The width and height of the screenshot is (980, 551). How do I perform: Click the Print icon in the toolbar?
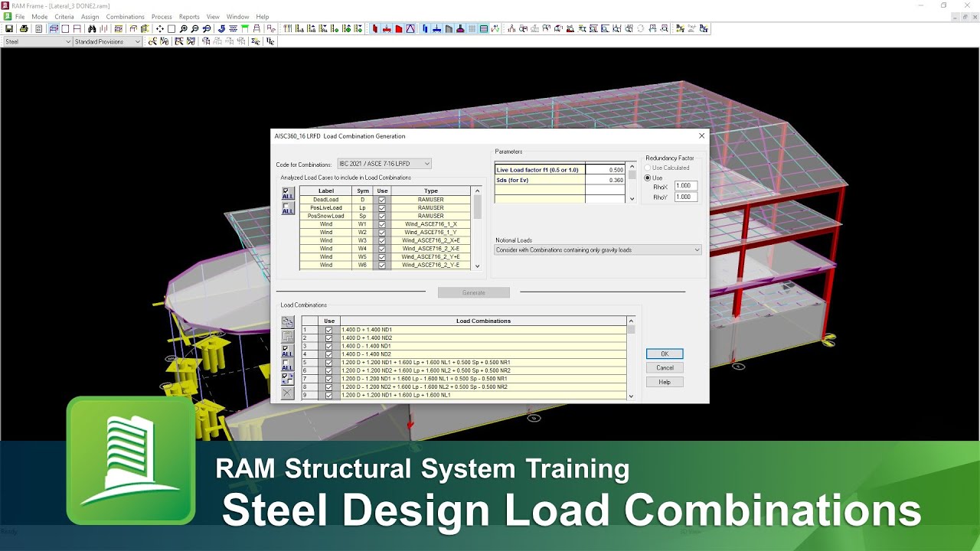pyautogui.click(x=24, y=28)
